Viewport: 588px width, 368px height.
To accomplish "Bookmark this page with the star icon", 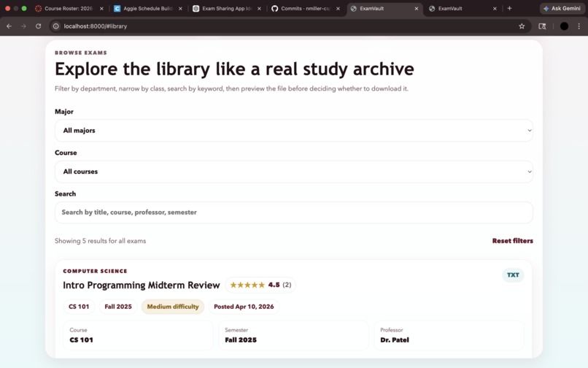I will point(522,26).
